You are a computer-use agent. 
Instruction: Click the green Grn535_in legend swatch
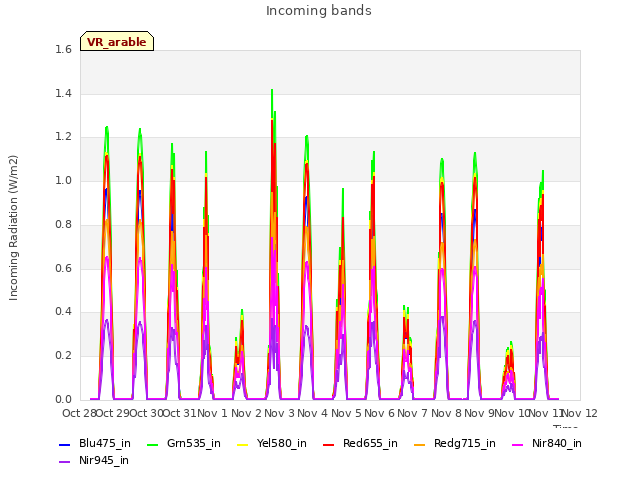(x=152, y=444)
